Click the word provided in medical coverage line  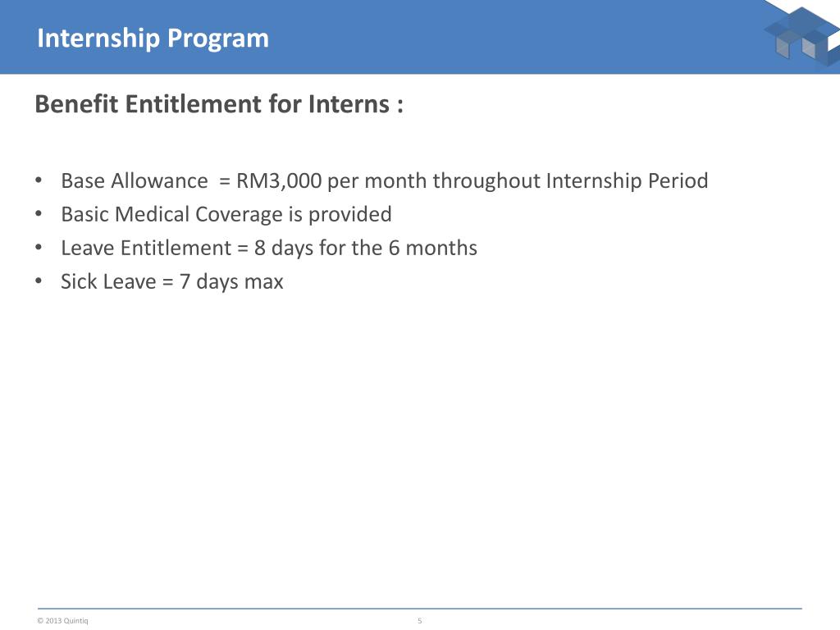click(349, 214)
